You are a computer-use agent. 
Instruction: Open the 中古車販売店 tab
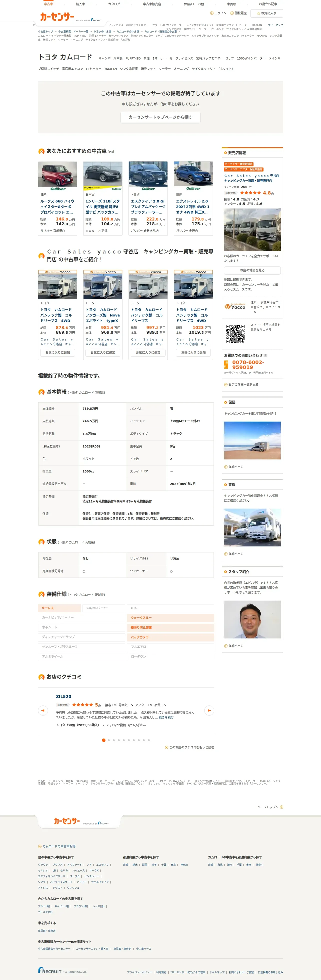pyautogui.click(x=152, y=4)
